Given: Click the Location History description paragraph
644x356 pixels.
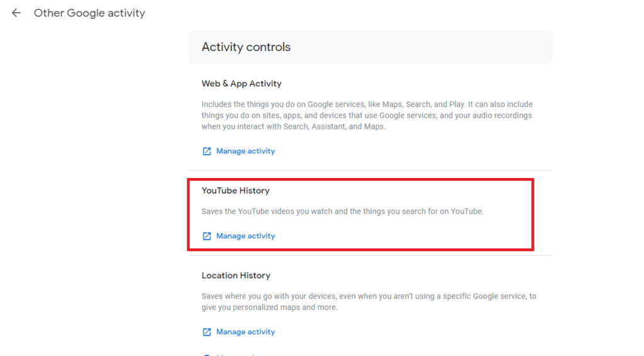Looking at the screenshot, I should pyautogui.click(x=369, y=302).
